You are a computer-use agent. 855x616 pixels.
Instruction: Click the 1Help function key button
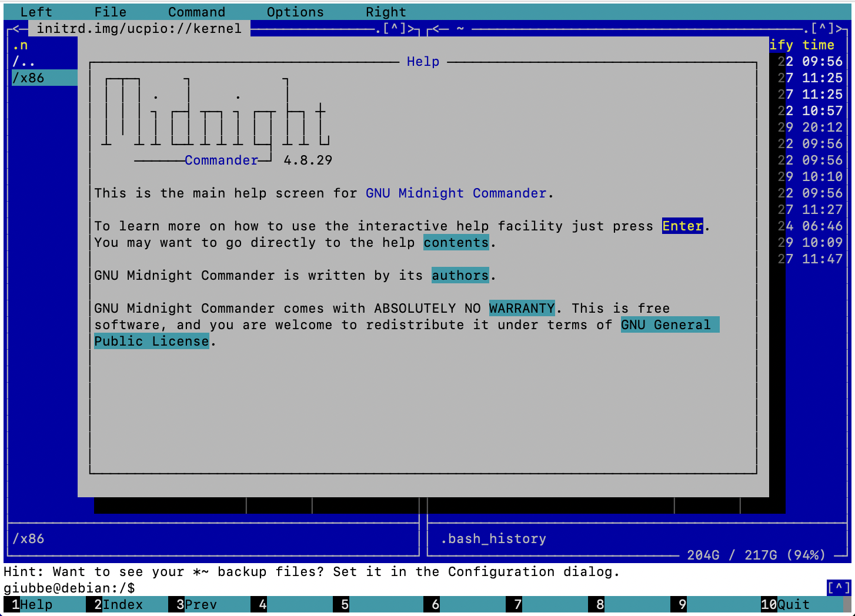(x=36, y=604)
